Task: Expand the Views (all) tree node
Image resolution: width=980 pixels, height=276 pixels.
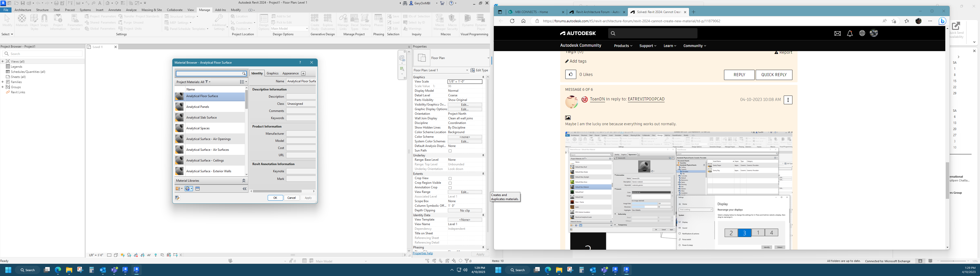Action: [3, 61]
